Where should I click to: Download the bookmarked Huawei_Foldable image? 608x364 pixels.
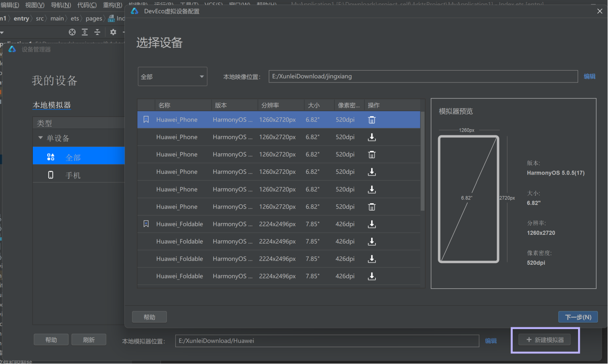pyautogui.click(x=372, y=224)
